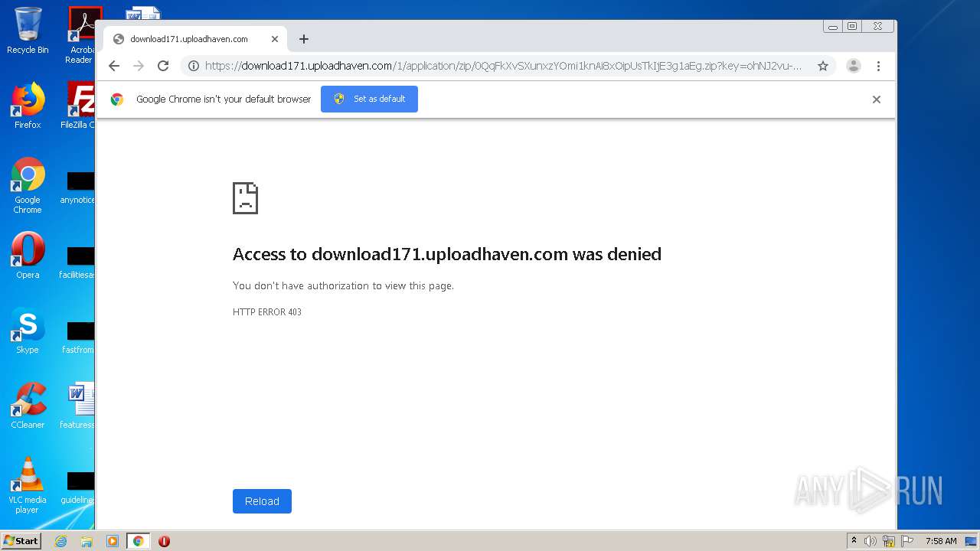Open the media player taskbar icon
The width and height of the screenshot is (980, 551).
point(113,541)
